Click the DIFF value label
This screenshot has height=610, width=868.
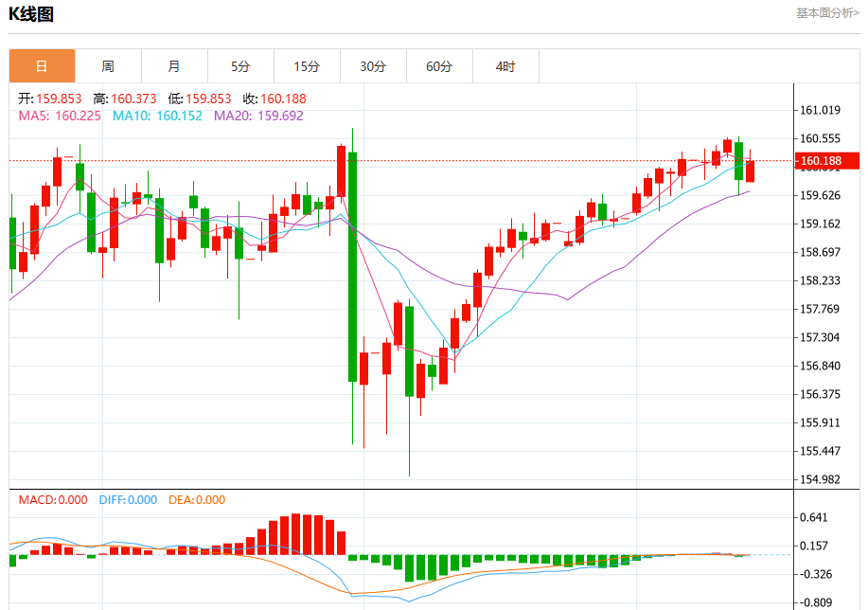[128, 500]
